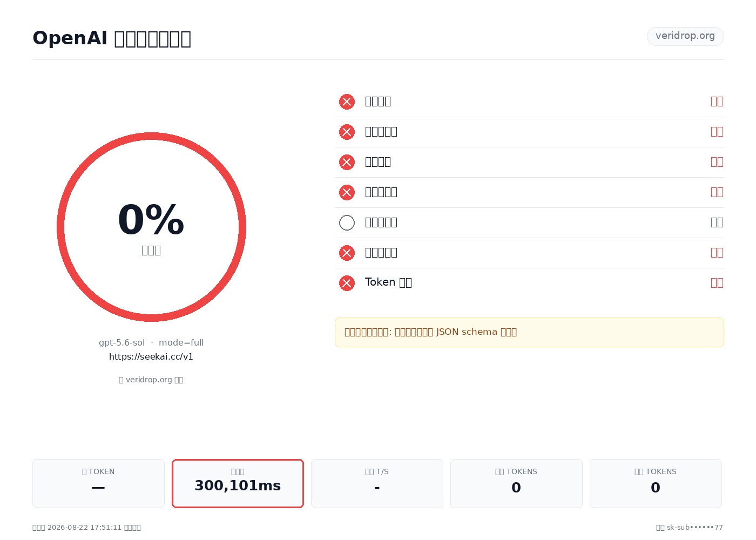Image resolution: width=756 pixels, height=540 pixels.
Task: Click the red X icon on topmost check row
Action: 347,102
